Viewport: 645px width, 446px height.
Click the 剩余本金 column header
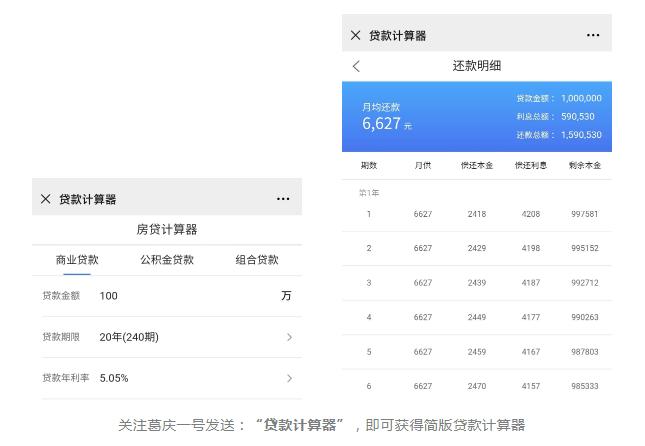click(585, 165)
